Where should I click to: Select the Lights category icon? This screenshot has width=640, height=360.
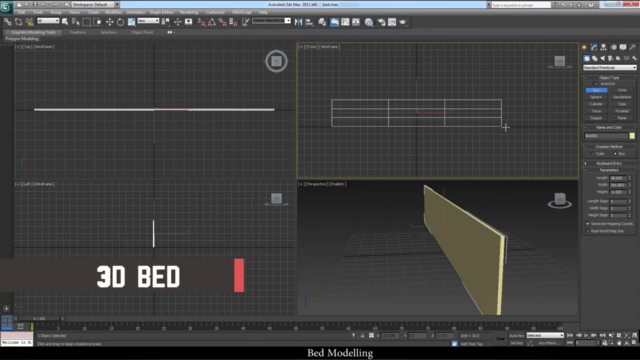(602, 58)
